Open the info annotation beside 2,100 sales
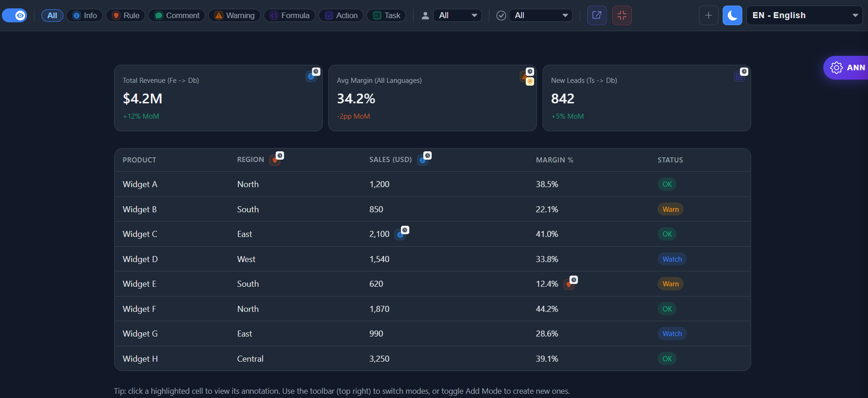Viewport: 868px width, 398px height. [x=400, y=235]
